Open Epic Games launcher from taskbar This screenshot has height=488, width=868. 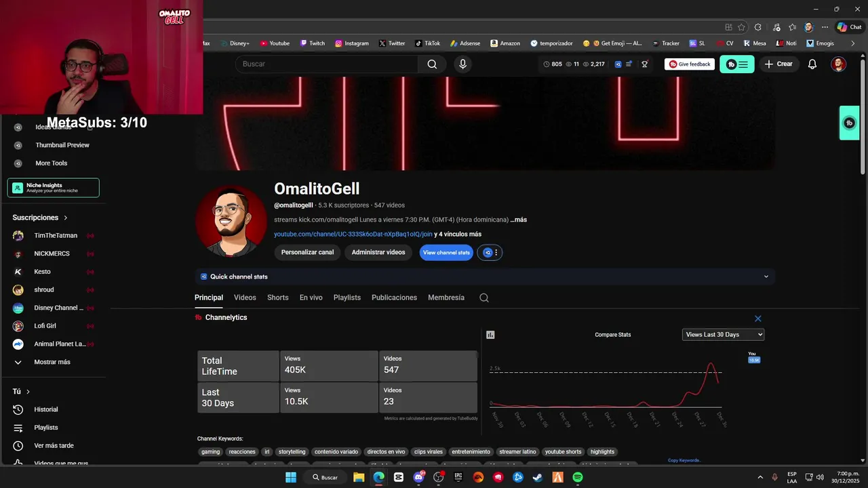pyautogui.click(x=458, y=477)
